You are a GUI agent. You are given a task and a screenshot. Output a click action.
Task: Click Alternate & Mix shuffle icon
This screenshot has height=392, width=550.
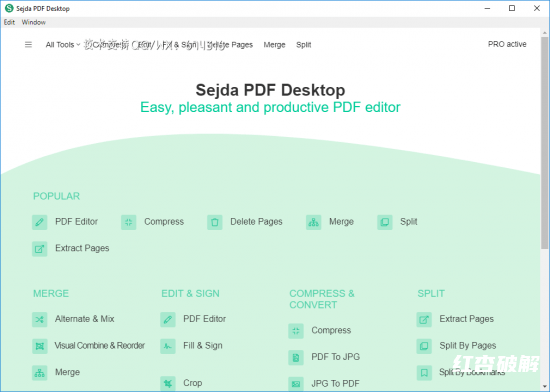pos(40,319)
